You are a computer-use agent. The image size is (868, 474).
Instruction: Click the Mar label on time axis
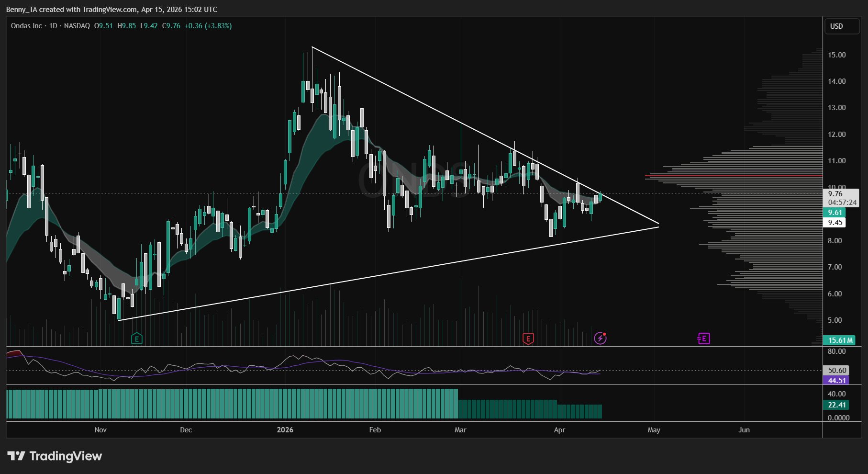point(460,430)
